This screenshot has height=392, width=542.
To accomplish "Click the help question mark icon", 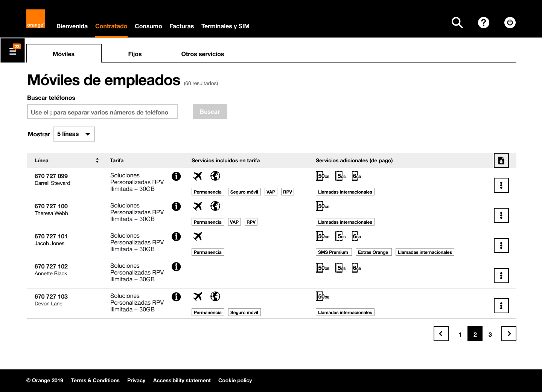I will pos(484,23).
